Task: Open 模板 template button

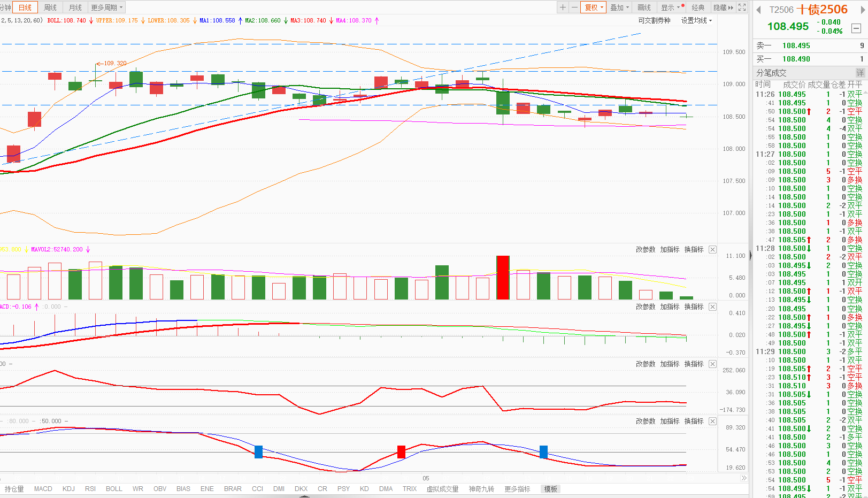Action: coord(551,489)
